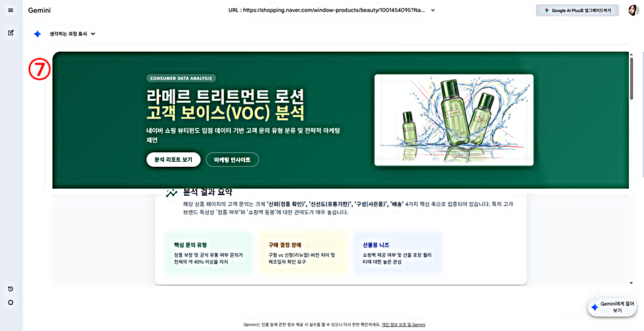Viewport: 644px width, 331px height.
Task: Click the La Mer product bottle image
Action: pos(454,120)
